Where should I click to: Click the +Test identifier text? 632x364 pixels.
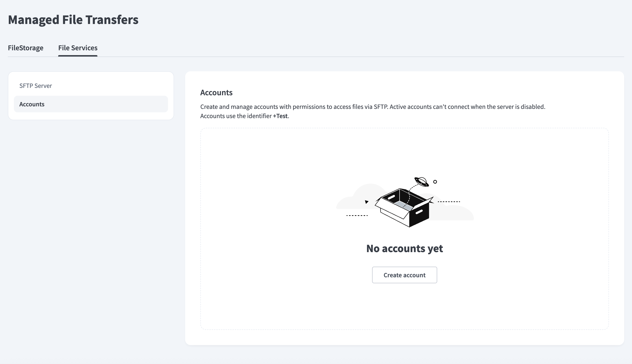coord(280,116)
